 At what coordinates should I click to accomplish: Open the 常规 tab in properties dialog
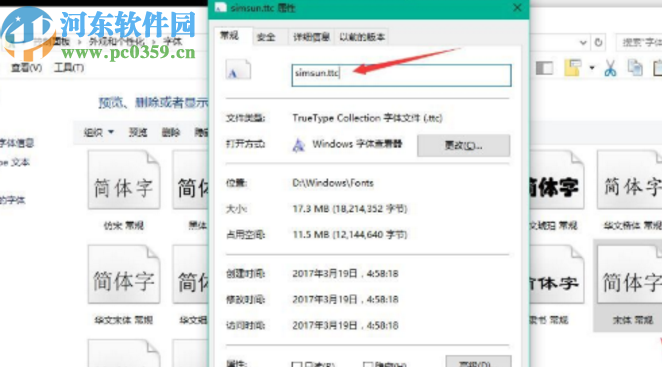(230, 36)
